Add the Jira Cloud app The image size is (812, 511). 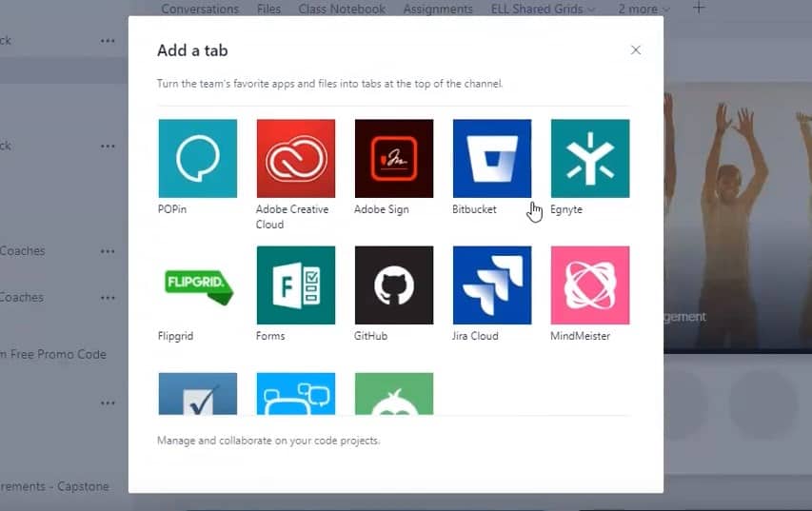[492, 285]
